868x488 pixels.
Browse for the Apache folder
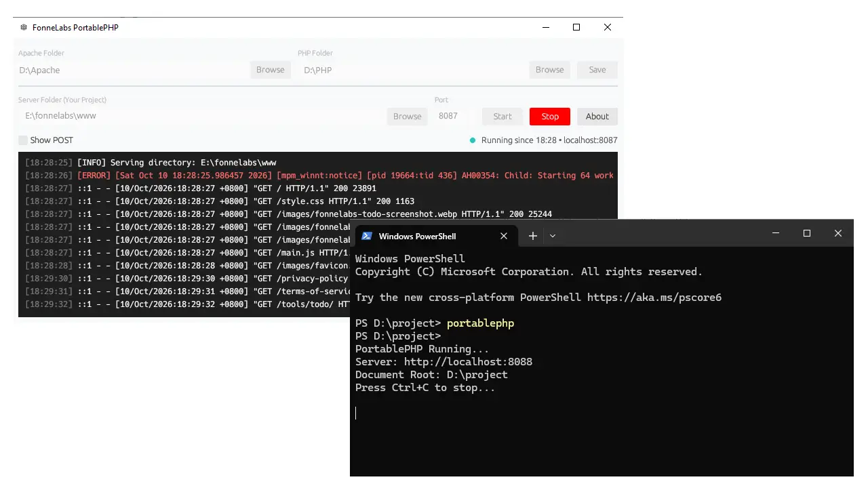[271, 70]
